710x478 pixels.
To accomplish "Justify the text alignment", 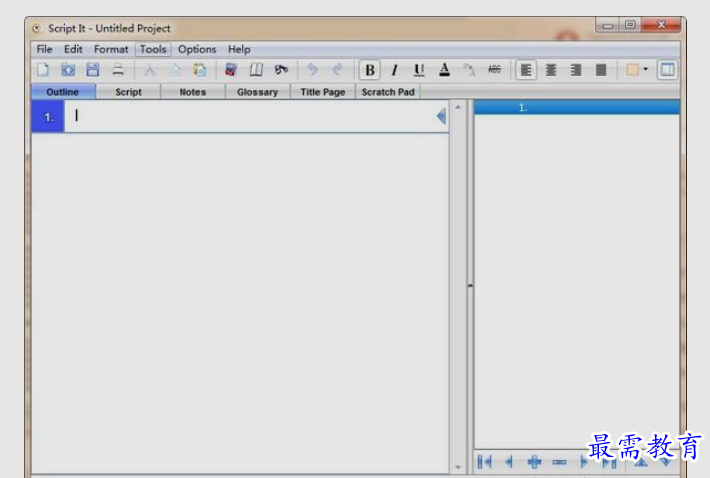I will [601, 70].
